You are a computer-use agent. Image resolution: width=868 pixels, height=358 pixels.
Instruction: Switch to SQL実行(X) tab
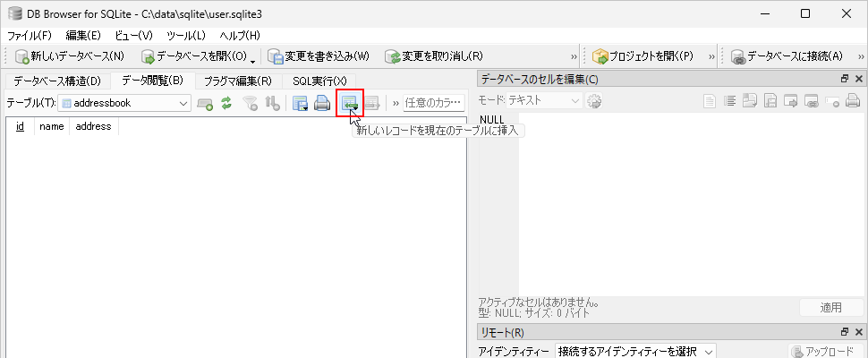tap(319, 81)
